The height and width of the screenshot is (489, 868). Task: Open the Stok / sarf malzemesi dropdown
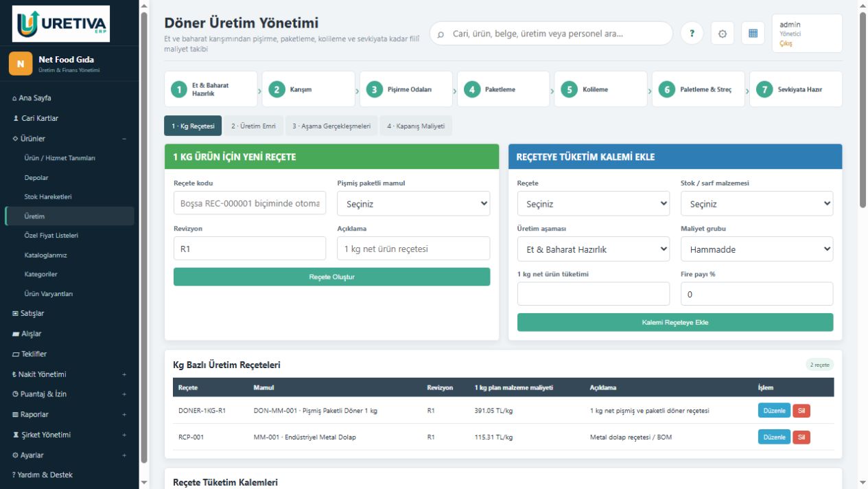pyautogui.click(x=757, y=203)
